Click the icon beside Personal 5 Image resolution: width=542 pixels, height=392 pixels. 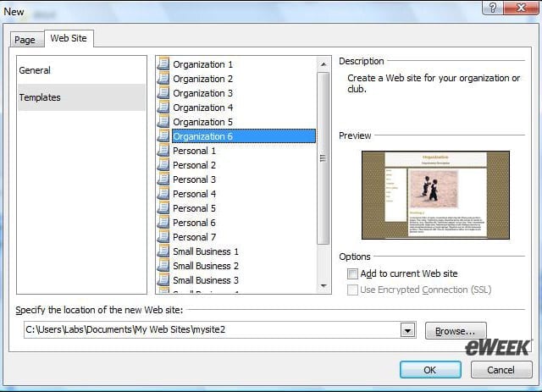pos(163,208)
